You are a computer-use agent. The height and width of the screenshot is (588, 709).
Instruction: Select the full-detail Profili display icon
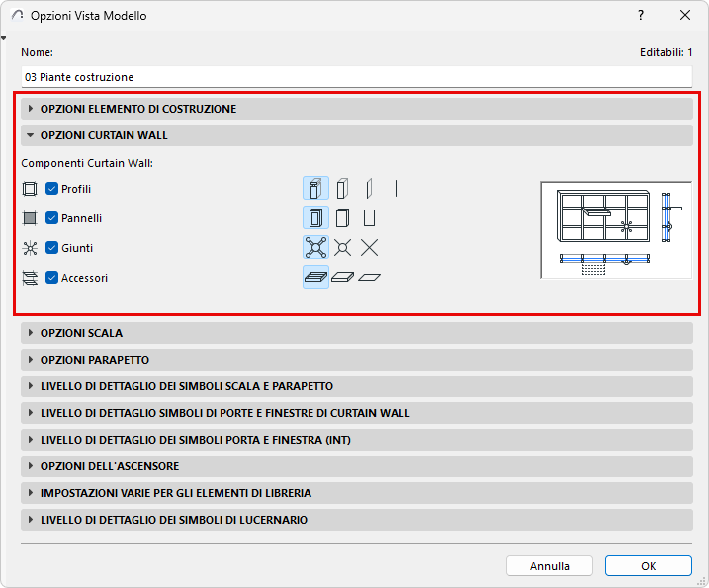(315, 189)
